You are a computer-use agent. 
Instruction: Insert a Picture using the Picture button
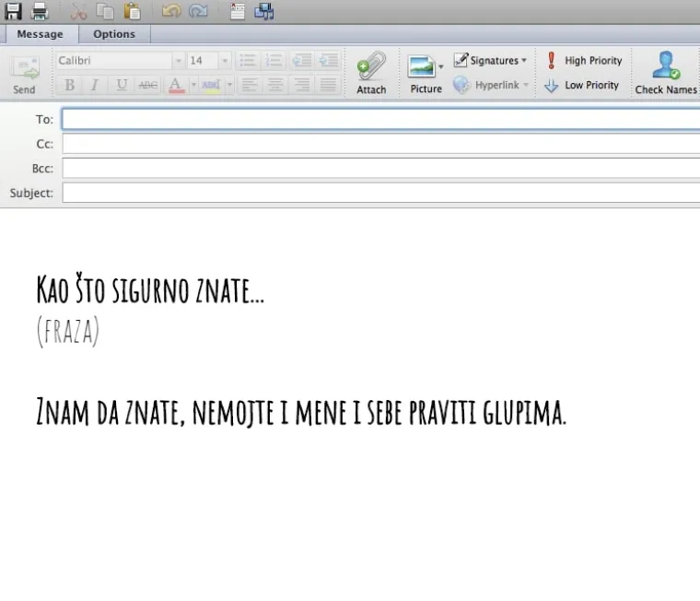[425, 72]
